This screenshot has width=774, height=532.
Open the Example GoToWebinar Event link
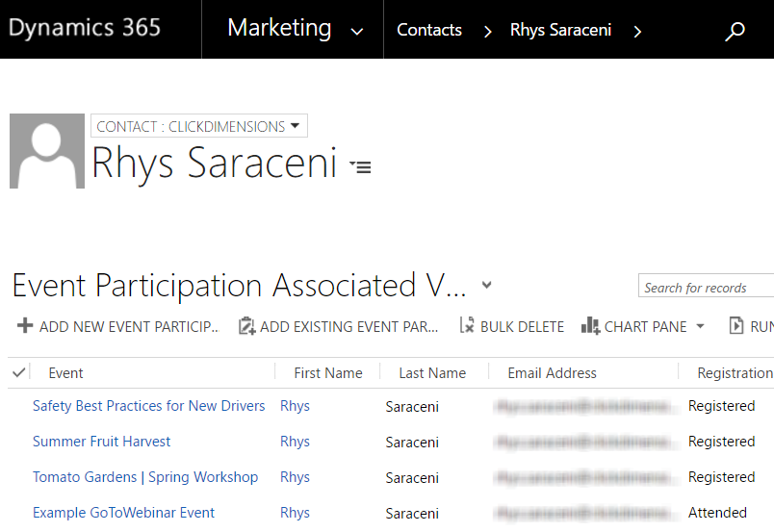pos(123,513)
